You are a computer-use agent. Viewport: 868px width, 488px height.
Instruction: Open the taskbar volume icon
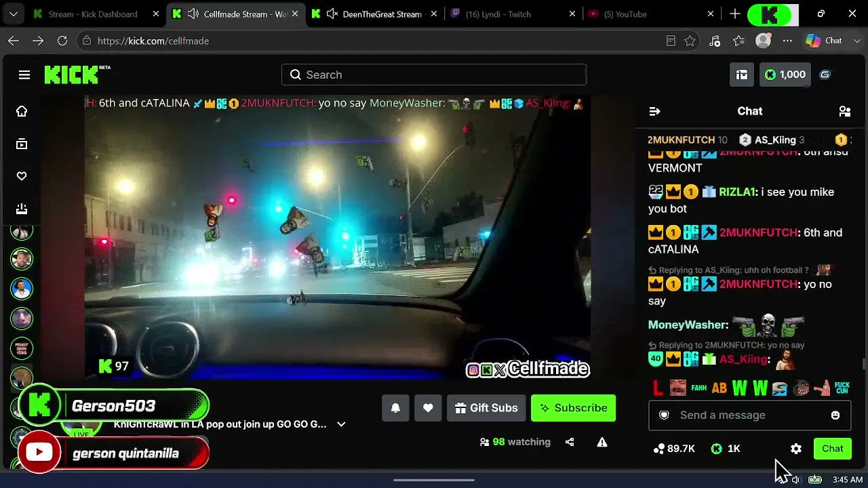pyautogui.click(x=795, y=480)
